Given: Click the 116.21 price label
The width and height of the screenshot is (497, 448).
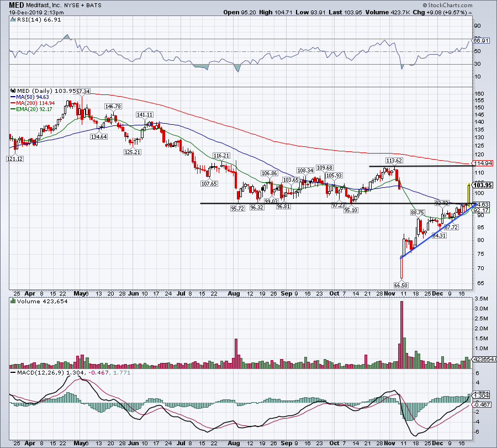Looking at the screenshot, I should pyautogui.click(x=221, y=156).
